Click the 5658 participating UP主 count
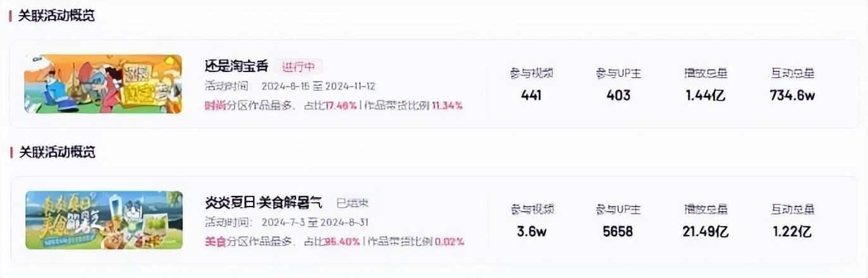This screenshot has height=278, width=868. [x=618, y=231]
